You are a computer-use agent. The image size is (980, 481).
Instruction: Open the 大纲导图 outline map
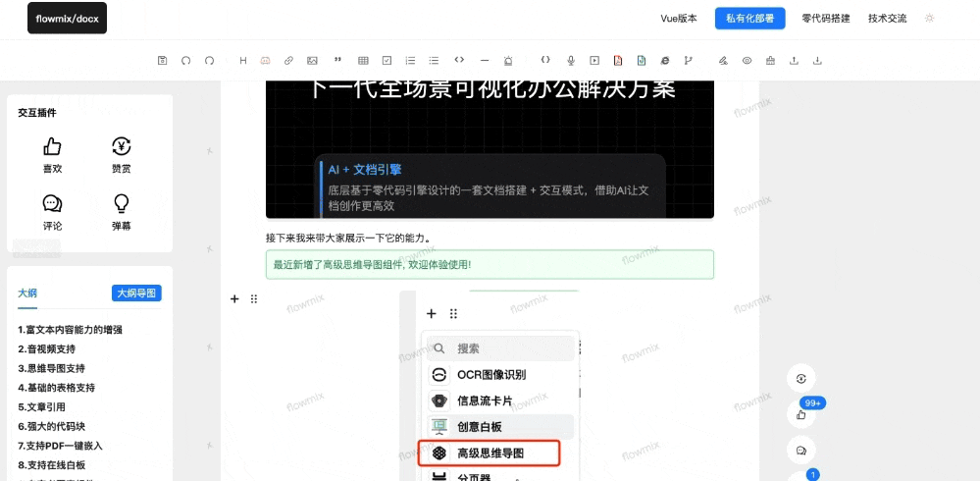coord(137,293)
